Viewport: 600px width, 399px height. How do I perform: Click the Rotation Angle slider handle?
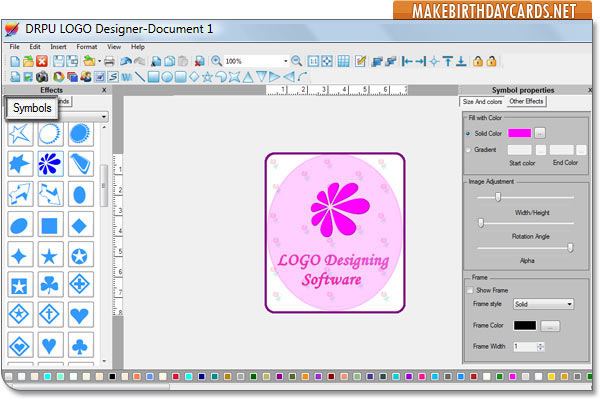coord(481,223)
